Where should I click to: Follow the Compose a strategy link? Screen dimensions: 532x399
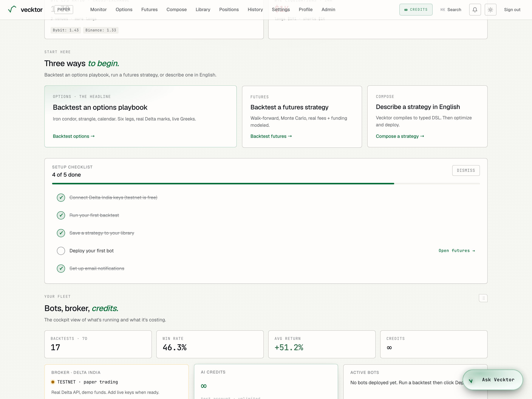pyautogui.click(x=400, y=136)
